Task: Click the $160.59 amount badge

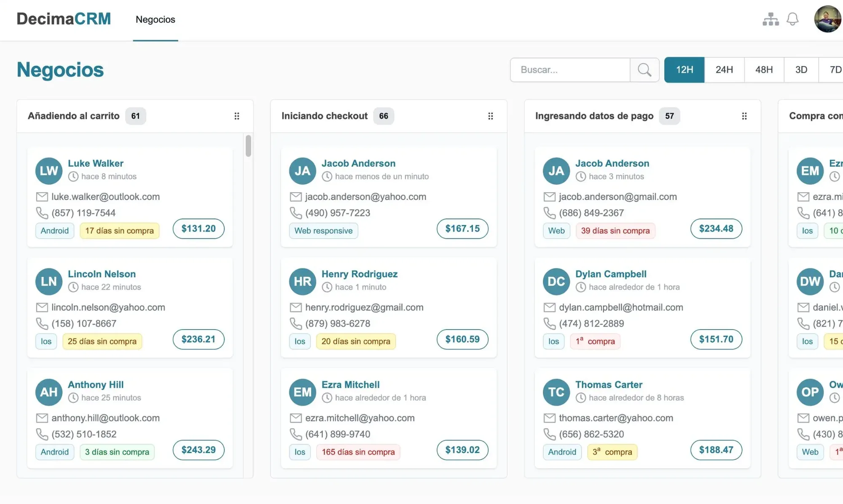Action: point(462,339)
